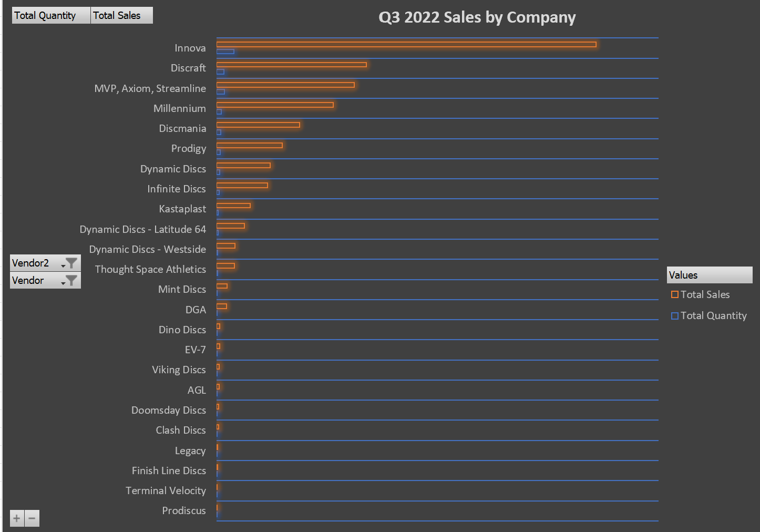Select the chart title Q3 2022 Sales by Company

[477, 17]
